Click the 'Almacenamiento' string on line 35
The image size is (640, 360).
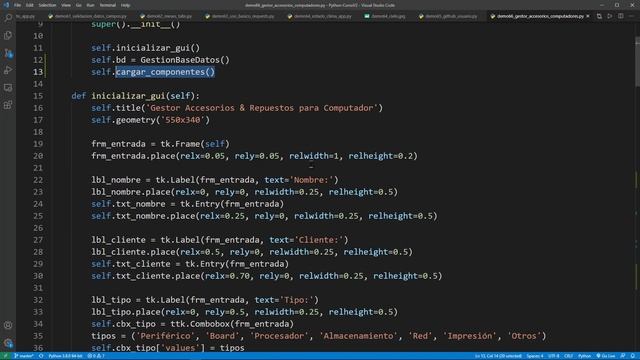click(x=358, y=336)
